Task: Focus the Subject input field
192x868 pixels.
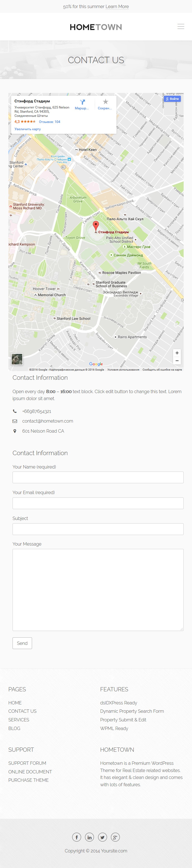Action: 98,529
